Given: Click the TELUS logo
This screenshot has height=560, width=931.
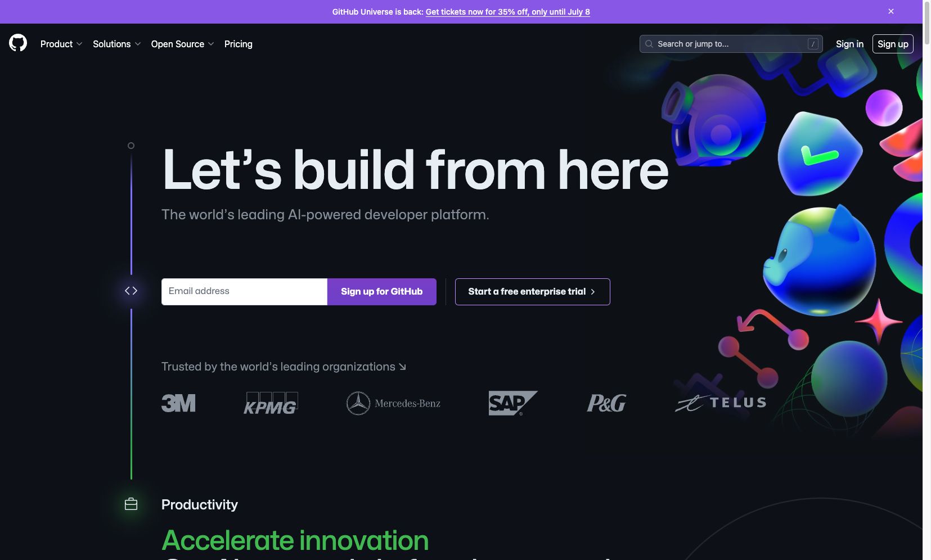Looking at the screenshot, I should 721,403.
